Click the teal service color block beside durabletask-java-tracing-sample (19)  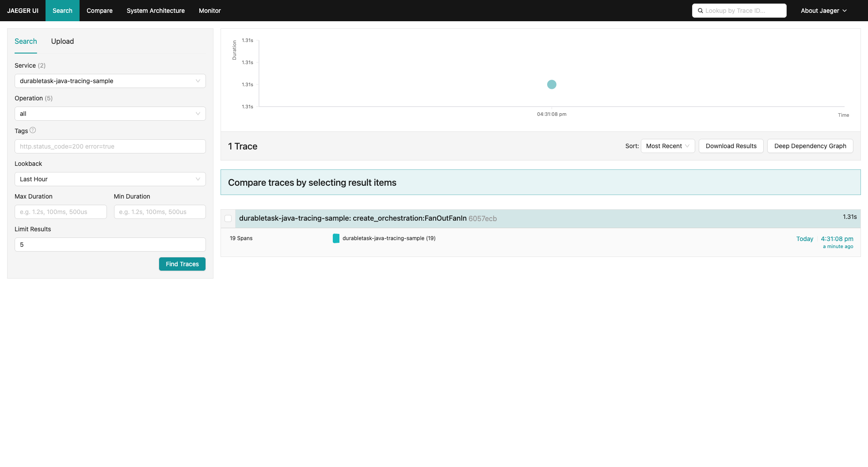tap(336, 238)
